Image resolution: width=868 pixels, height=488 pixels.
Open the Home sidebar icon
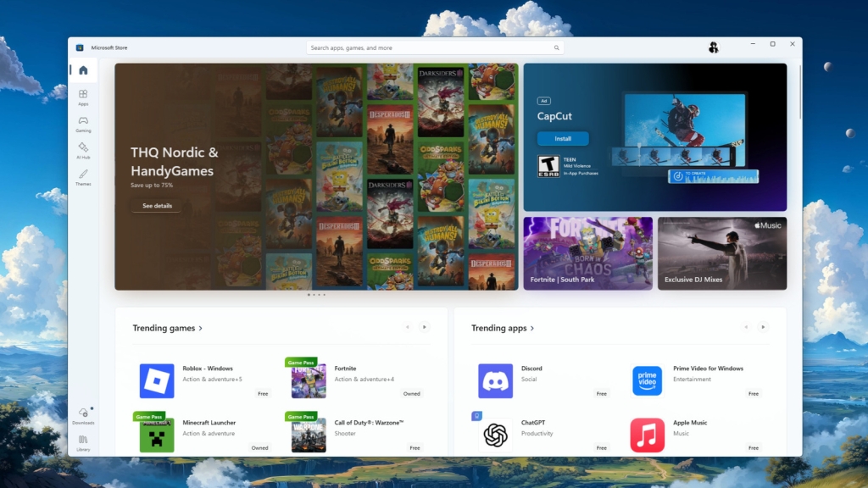tap(83, 71)
